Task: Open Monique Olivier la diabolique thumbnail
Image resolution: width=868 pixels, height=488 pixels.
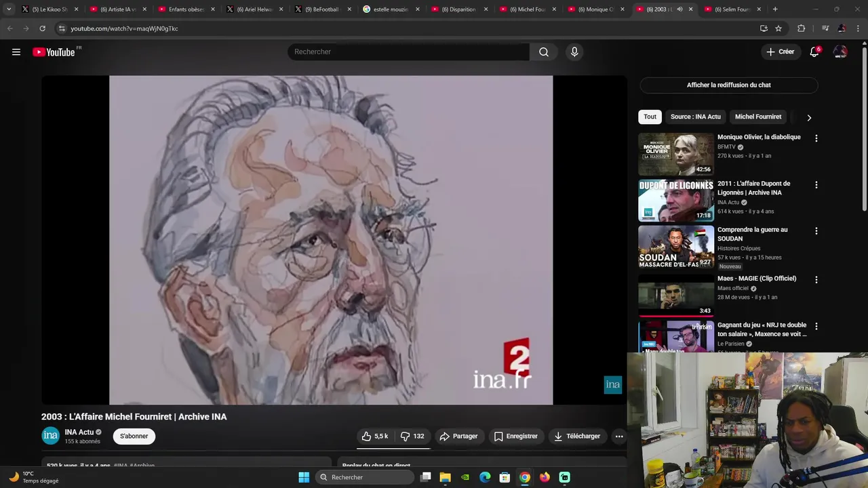Action: pyautogui.click(x=676, y=155)
